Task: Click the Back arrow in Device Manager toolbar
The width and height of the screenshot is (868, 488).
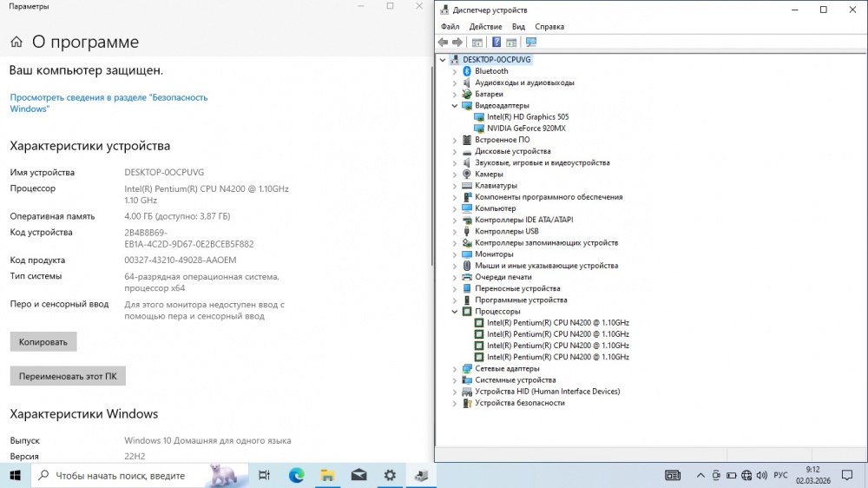Action: (443, 42)
